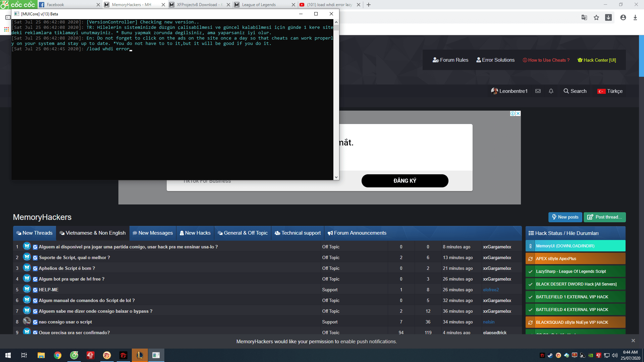Open the Forum Rules link
The image size is (644, 362).
450,60
